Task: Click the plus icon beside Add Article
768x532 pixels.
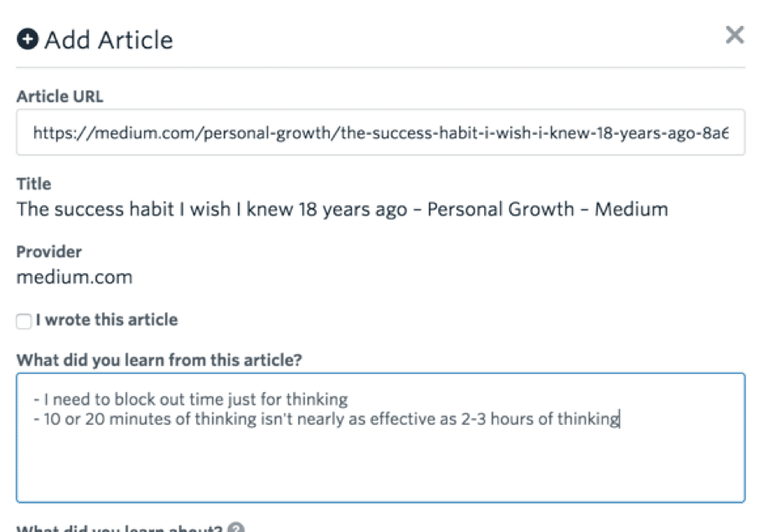Action: (28, 39)
